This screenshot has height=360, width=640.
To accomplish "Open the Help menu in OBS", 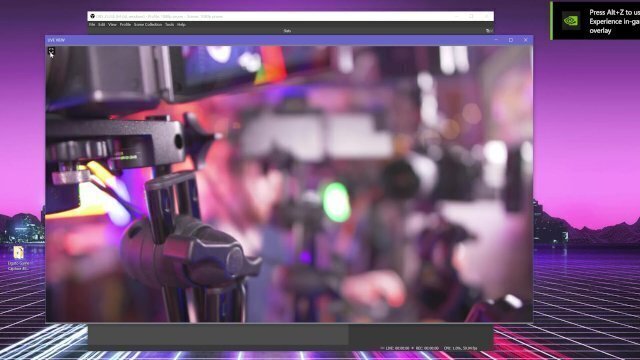I will (181, 24).
